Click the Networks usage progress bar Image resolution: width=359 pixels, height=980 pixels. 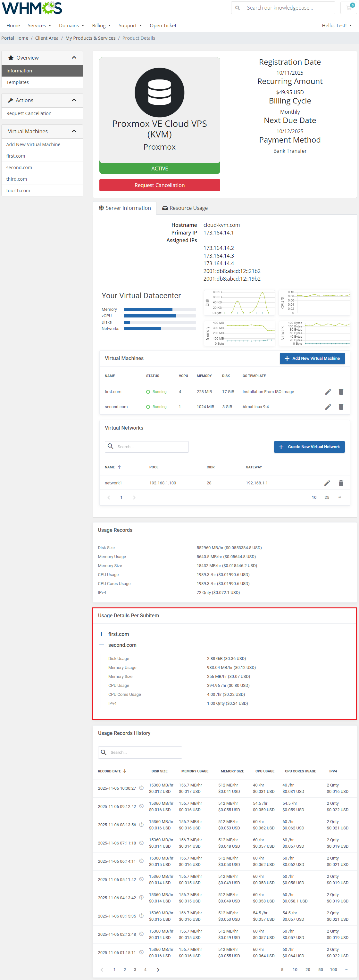(x=160, y=329)
